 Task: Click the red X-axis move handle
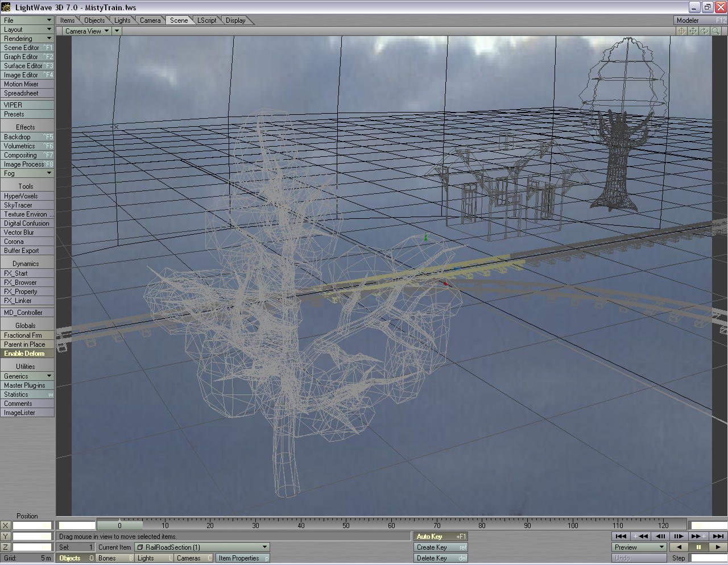(x=445, y=282)
